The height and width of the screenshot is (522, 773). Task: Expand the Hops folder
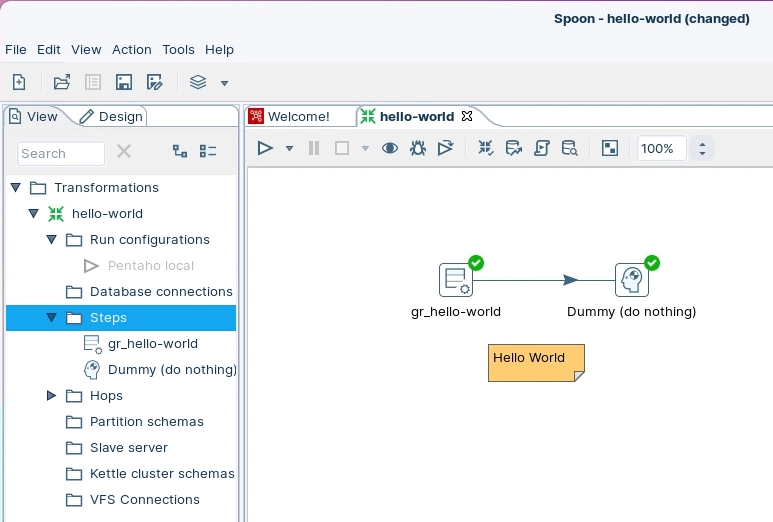click(52, 396)
